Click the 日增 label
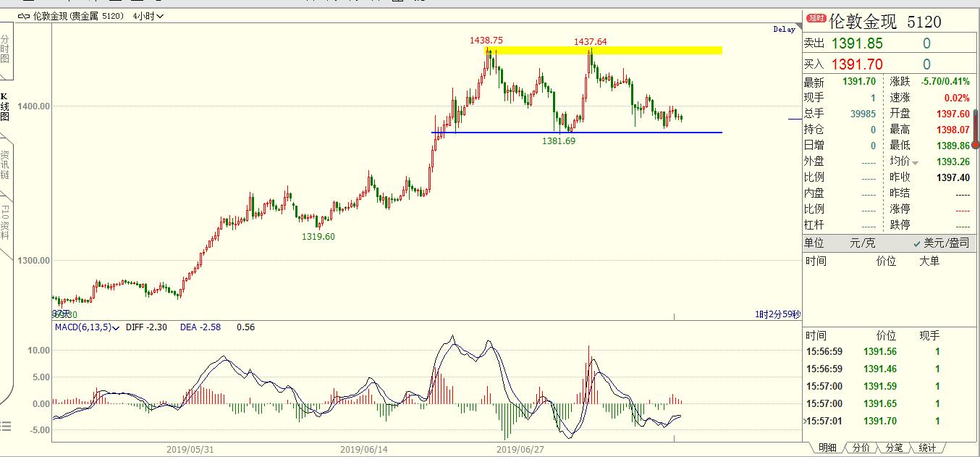Screen dimensions: 980x457 (x=814, y=146)
